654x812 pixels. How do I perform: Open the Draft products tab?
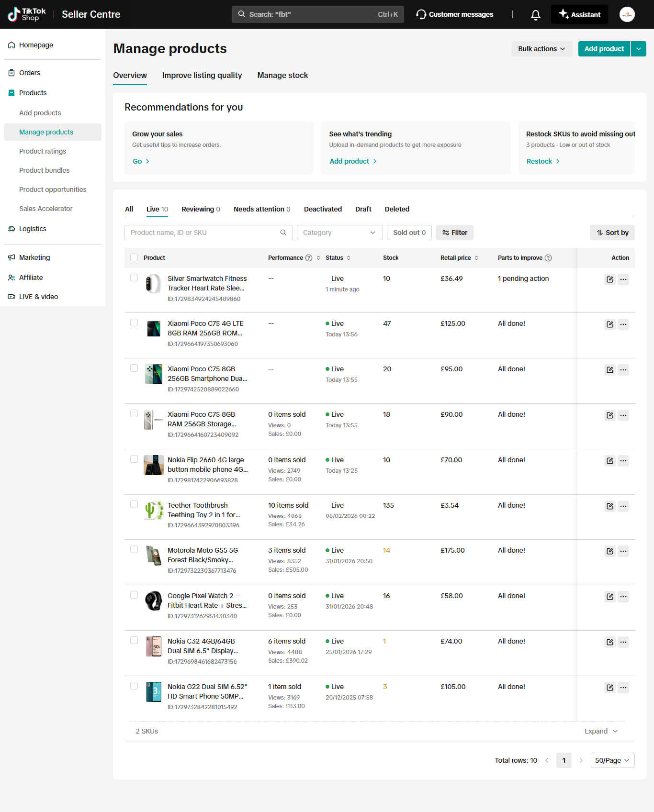(363, 209)
